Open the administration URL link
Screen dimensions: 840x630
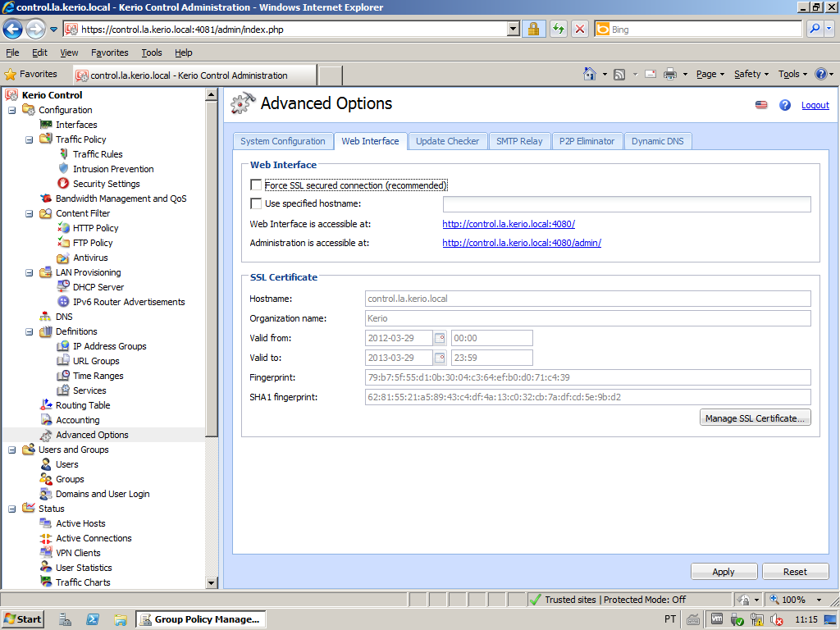[522, 243]
